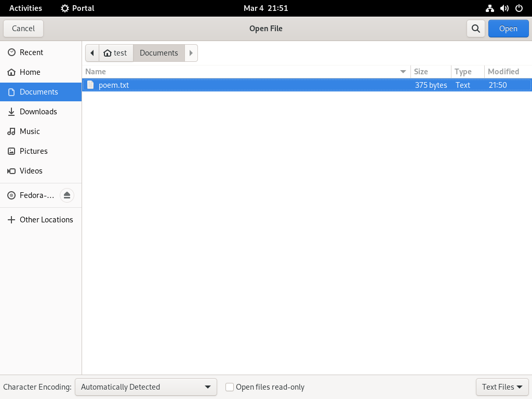This screenshot has height=399, width=532.
Task: Click the blue Open button
Action: click(508, 29)
